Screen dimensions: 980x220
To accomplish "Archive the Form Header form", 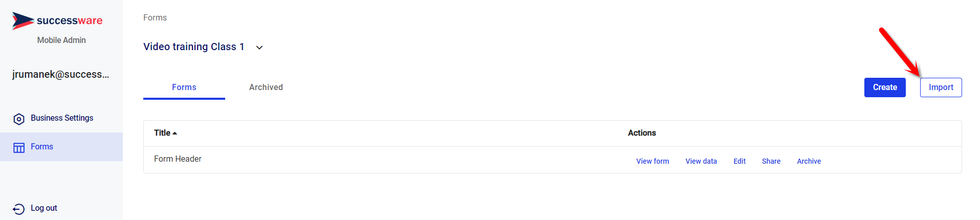I will point(809,161).
